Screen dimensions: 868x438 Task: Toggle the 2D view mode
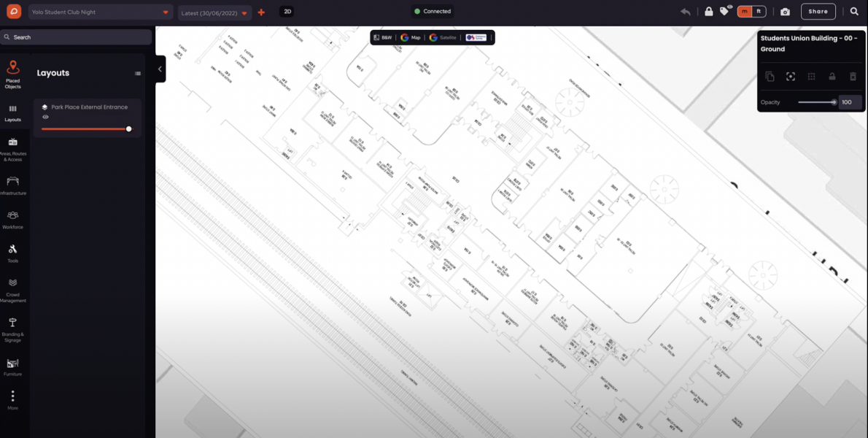pos(287,11)
